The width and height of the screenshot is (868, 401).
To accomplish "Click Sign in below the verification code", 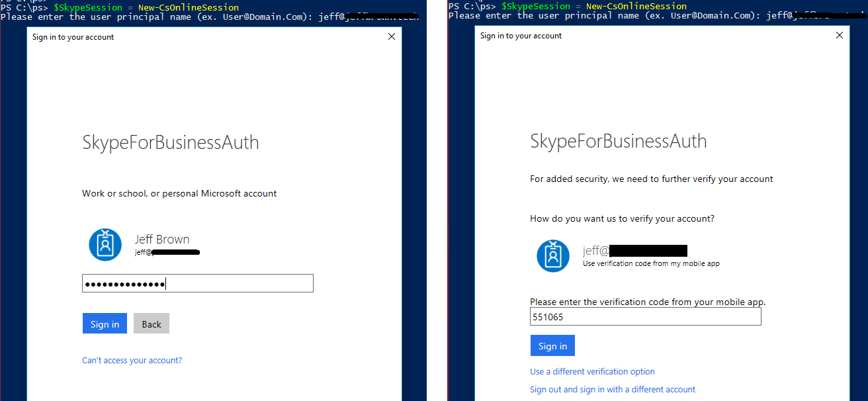I will [x=552, y=345].
